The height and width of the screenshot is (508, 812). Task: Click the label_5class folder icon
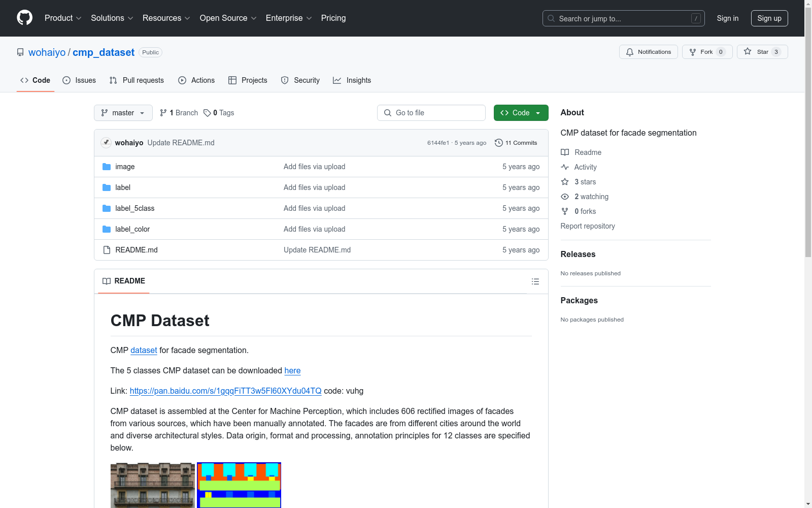point(107,208)
